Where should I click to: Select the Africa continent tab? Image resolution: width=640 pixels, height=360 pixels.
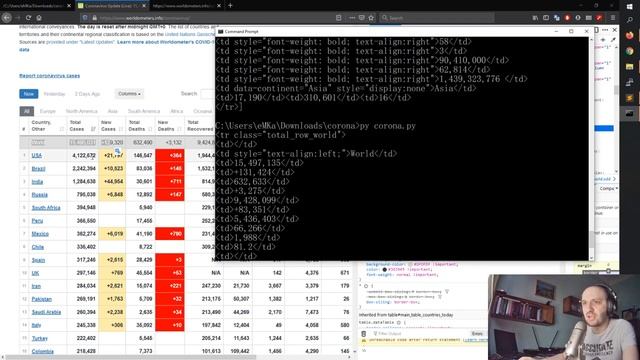click(x=176, y=111)
